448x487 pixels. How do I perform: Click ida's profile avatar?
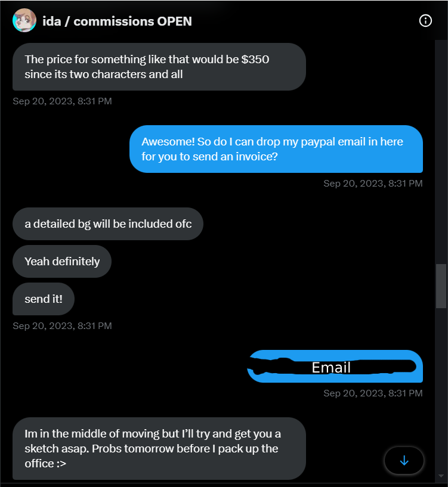(24, 21)
